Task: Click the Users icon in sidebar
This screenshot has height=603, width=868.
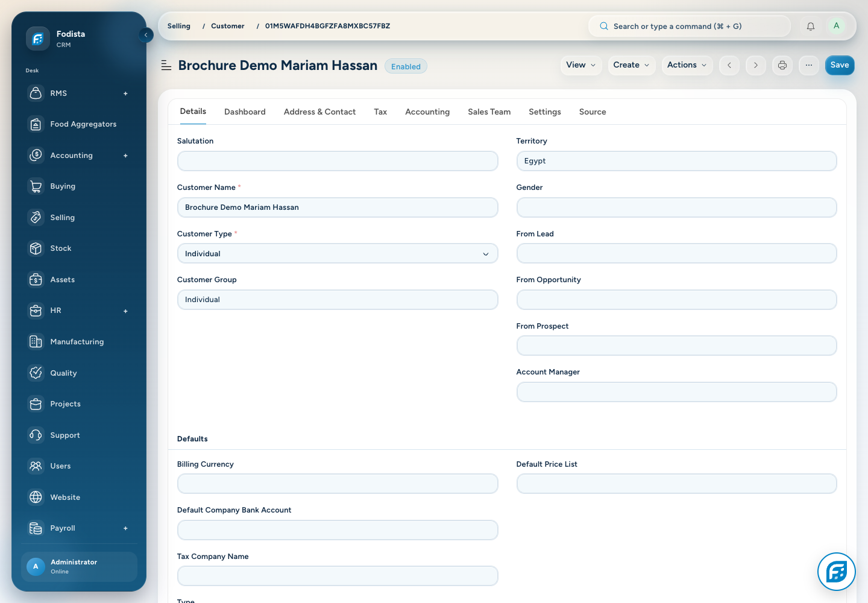Action: (36, 466)
